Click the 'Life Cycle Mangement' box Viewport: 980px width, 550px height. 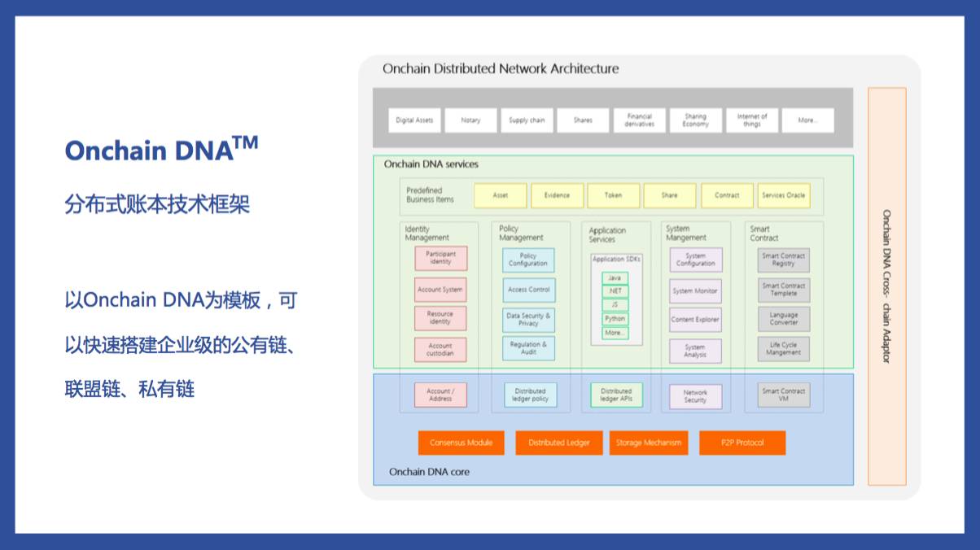pyautogui.click(x=784, y=349)
